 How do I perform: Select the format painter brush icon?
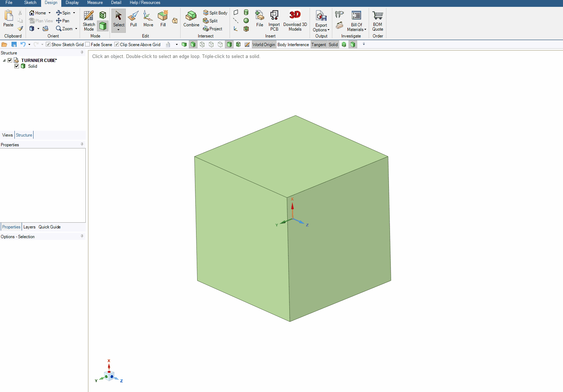[x=20, y=28]
